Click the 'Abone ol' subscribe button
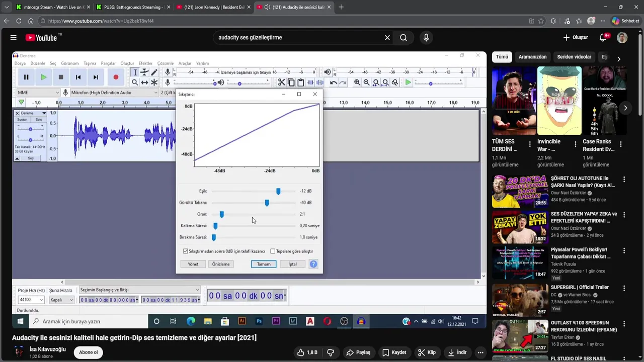 [x=88, y=352]
